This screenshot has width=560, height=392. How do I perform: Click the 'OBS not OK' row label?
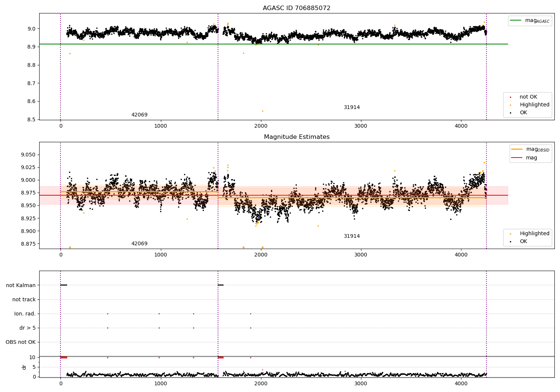click(x=21, y=342)
